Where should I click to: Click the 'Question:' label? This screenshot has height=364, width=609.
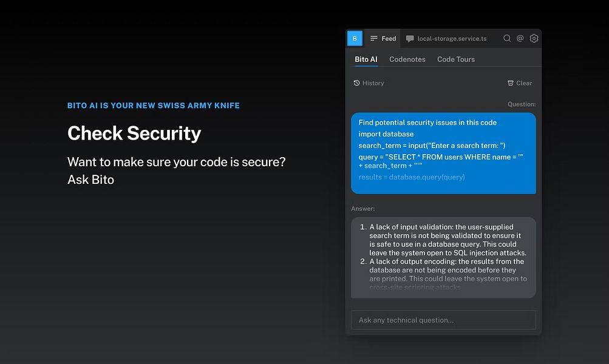(522, 104)
